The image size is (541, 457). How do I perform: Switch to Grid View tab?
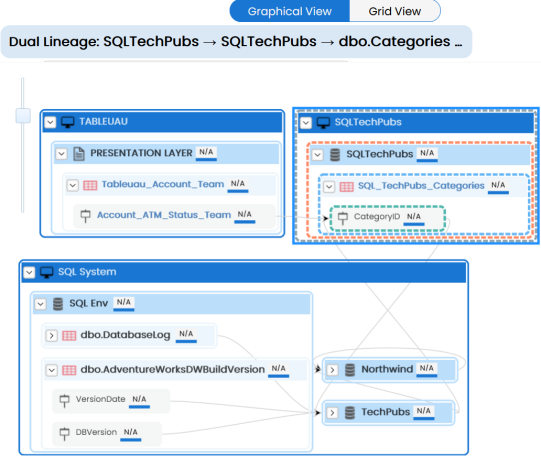(395, 11)
